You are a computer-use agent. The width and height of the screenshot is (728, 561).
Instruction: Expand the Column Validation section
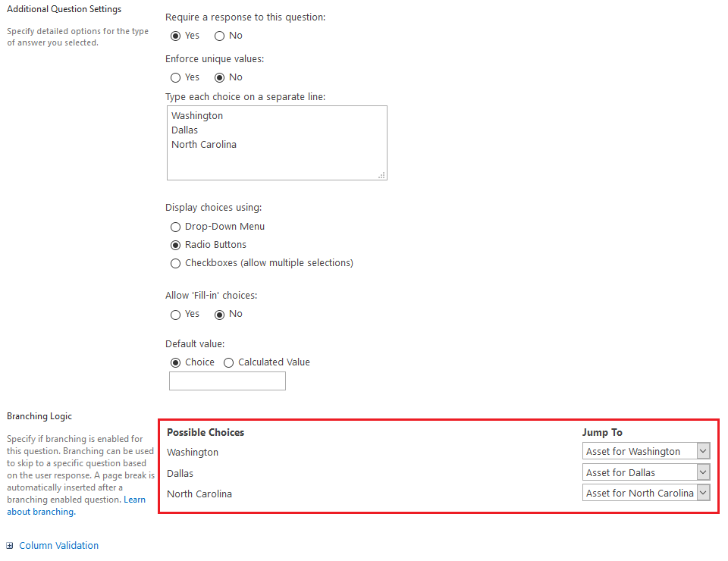coord(58,546)
